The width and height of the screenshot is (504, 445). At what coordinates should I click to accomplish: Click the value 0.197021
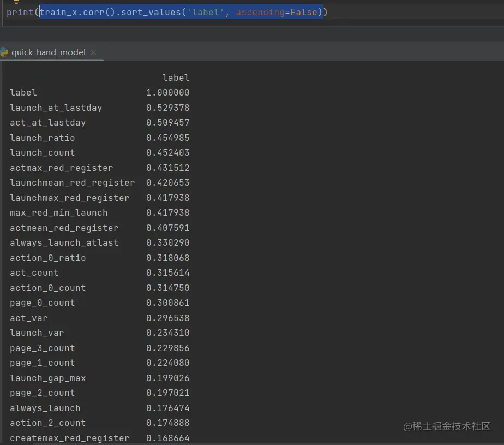pyautogui.click(x=168, y=393)
